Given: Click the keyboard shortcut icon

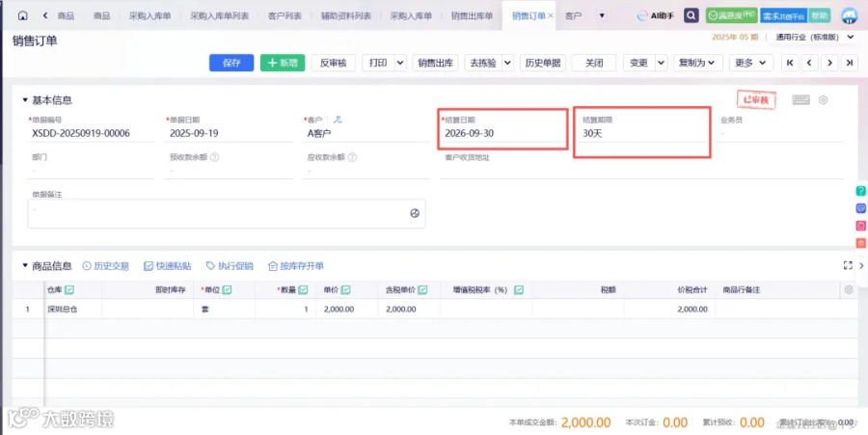Looking at the screenshot, I should pyautogui.click(x=800, y=99).
